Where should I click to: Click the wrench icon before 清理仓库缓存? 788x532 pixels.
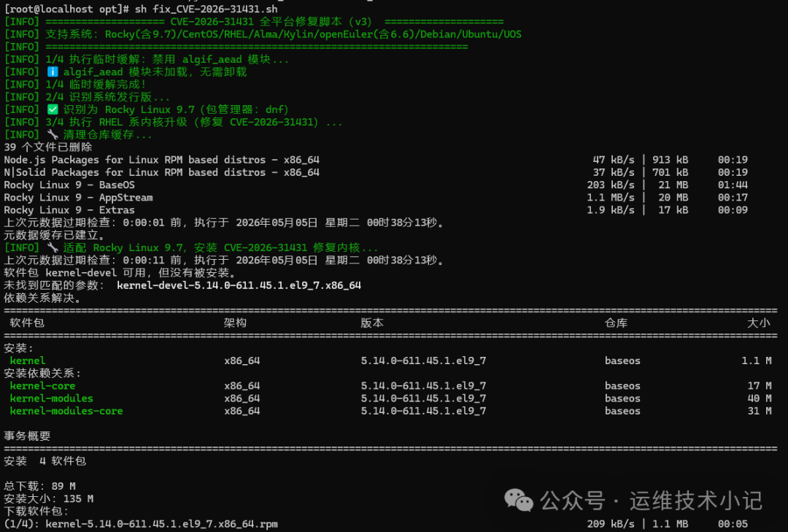click(53, 135)
